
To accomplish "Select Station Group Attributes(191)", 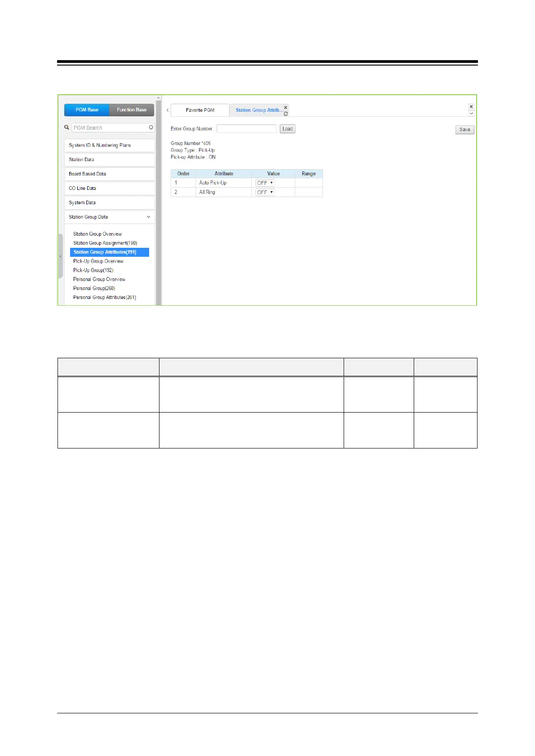I will [x=110, y=252].
